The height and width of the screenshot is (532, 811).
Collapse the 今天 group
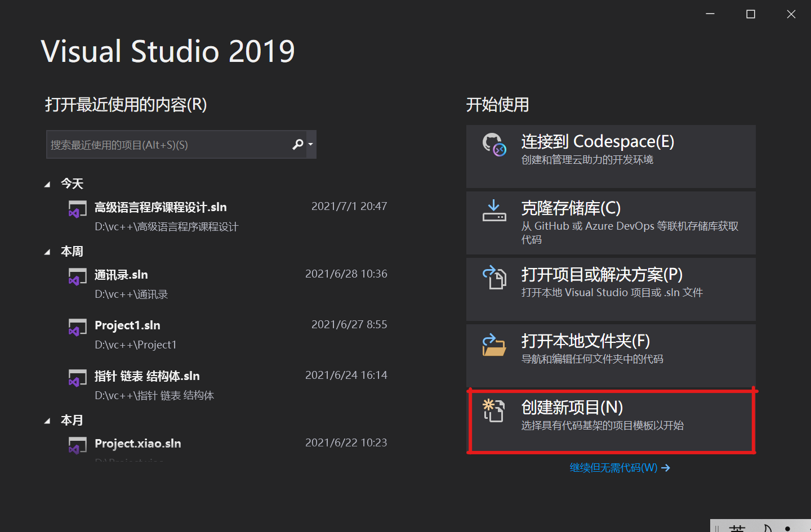coord(47,185)
